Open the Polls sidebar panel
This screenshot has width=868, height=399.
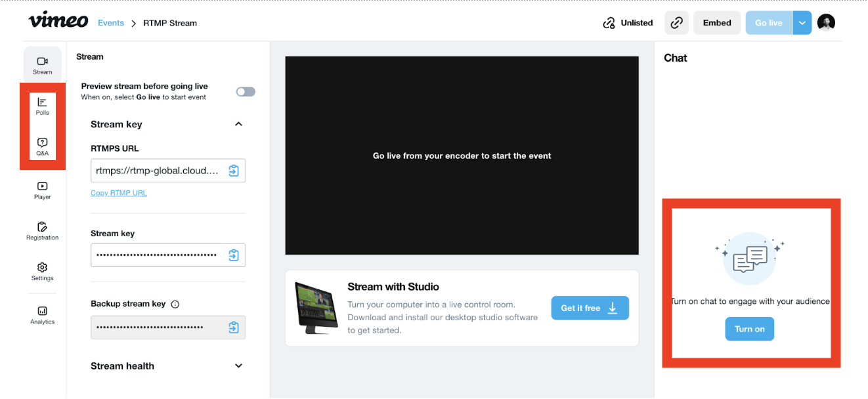[x=42, y=106]
